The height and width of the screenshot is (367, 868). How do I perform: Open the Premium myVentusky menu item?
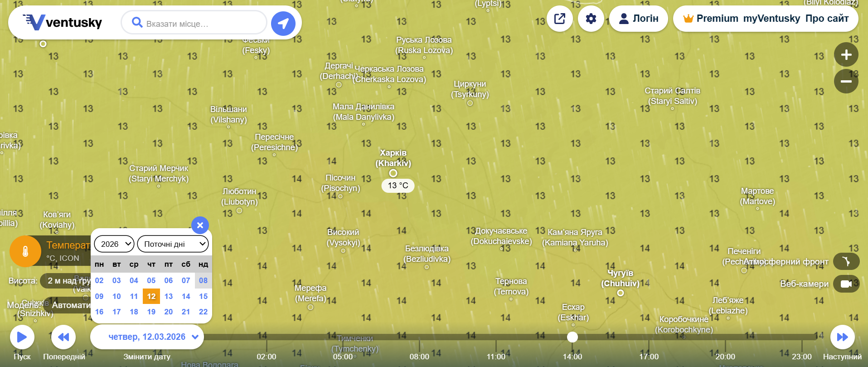(742, 19)
